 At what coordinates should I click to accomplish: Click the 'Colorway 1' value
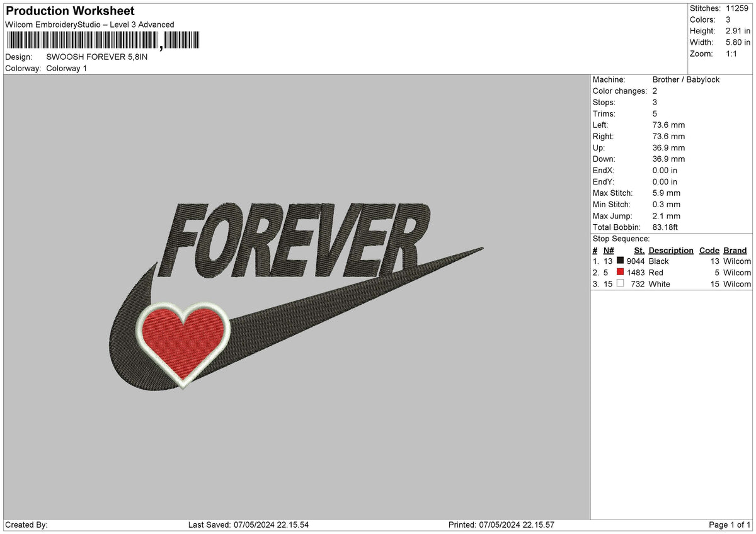tap(67, 68)
